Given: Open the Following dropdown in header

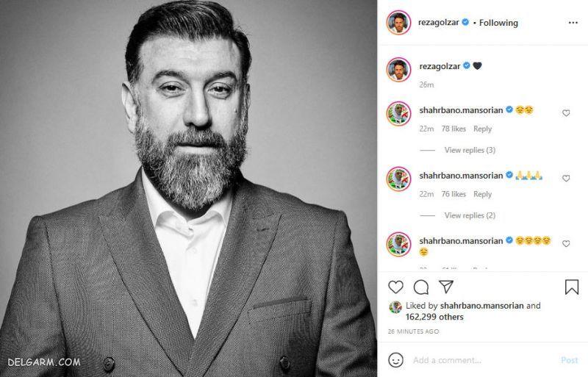Looking at the screenshot, I should coord(498,23).
